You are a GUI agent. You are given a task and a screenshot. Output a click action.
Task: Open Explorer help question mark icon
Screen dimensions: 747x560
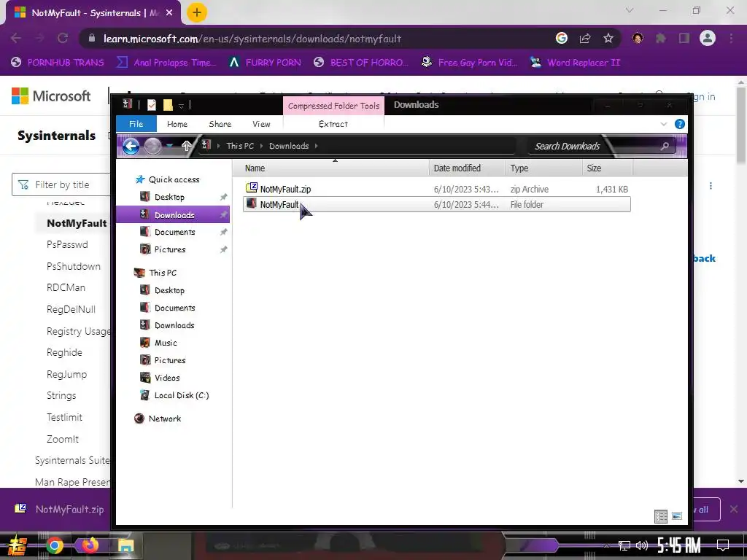click(x=680, y=124)
